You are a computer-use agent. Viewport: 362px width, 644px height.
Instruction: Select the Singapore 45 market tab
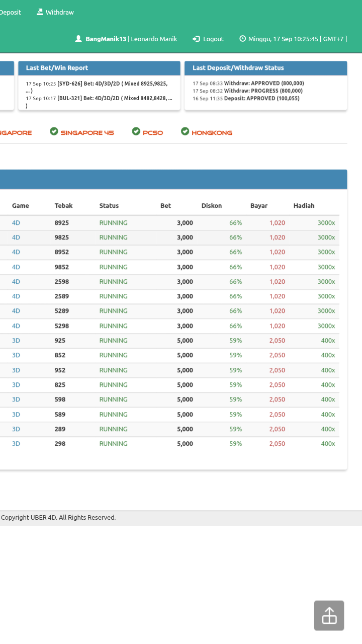(87, 133)
